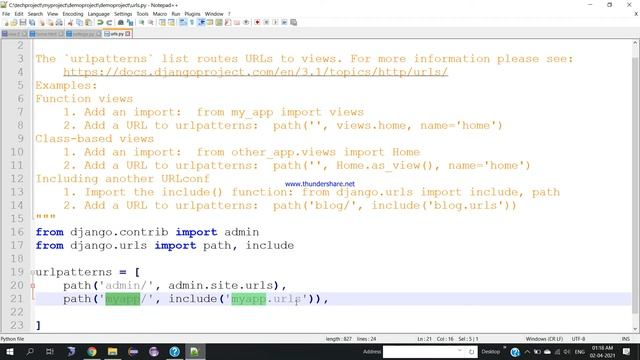The image size is (640, 360).
Task: Open the Plugins menu
Action: point(192,14)
